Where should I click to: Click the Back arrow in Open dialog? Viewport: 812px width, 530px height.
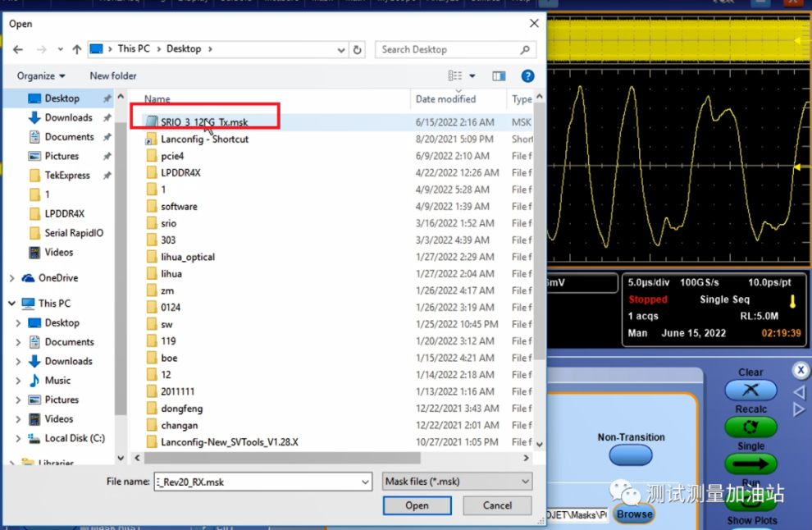[x=18, y=49]
